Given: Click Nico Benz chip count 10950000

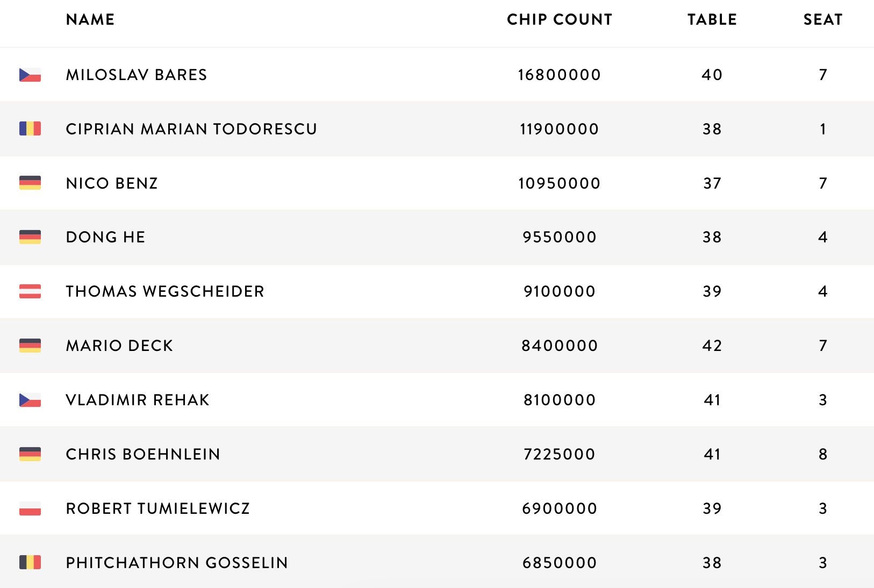Looking at the screenshot, I should click(x=560, y=183).
